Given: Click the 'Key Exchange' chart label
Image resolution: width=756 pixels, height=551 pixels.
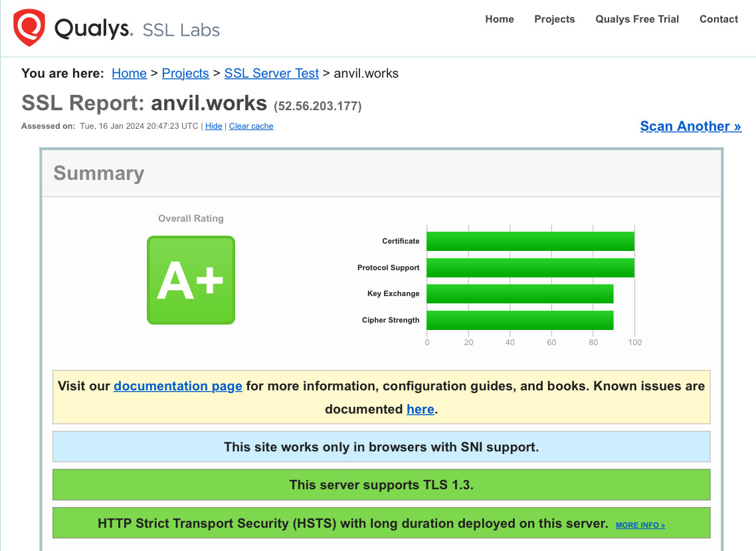Looking at the screenshot, I should point(393,294).
